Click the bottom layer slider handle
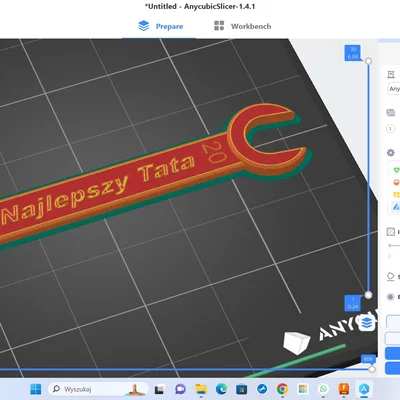The height and width of the screenshot is (400, 400). pyautogui.click(x=368, y=295)
